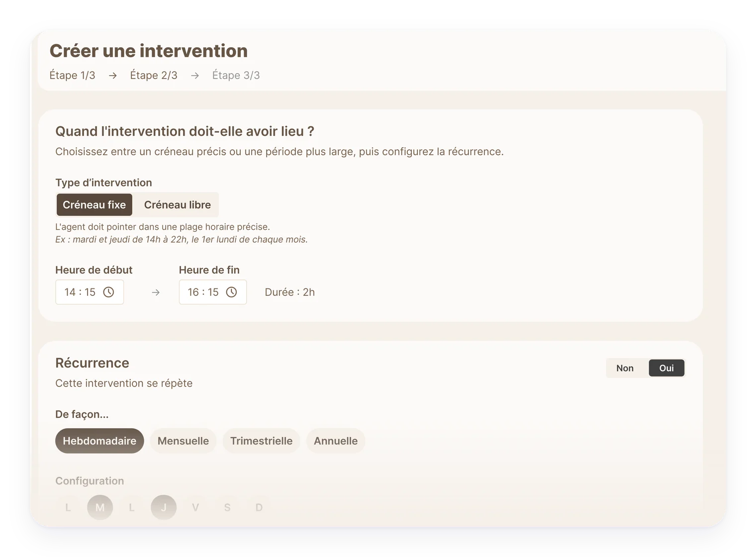Click the Type d'intervention label

click(103, 183)
